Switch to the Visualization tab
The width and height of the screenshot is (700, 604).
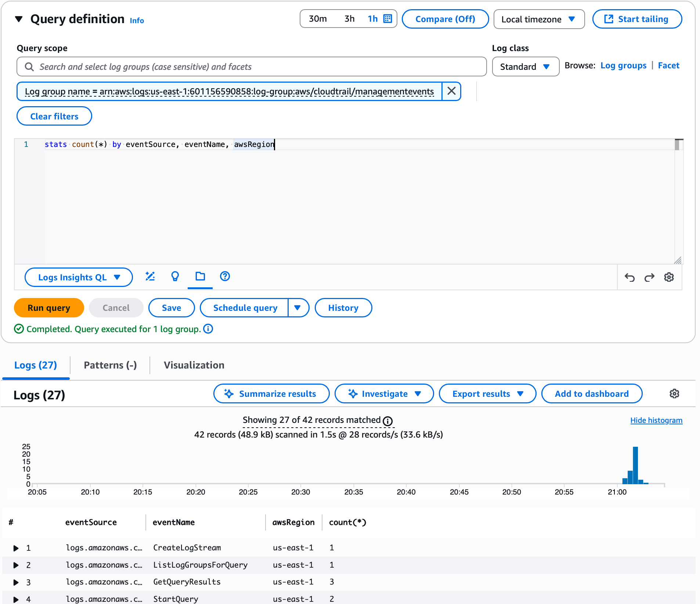coord(194,365)
